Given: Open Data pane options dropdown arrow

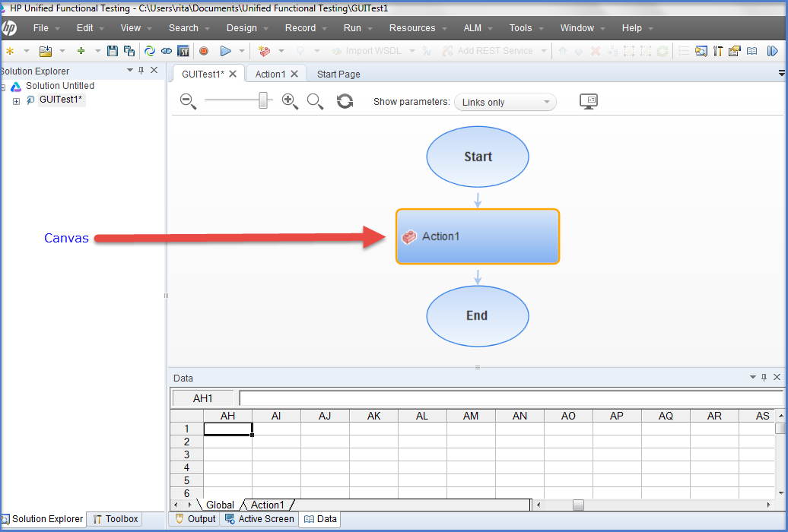Looking at the screenshot, I should (x=752, y=377).
